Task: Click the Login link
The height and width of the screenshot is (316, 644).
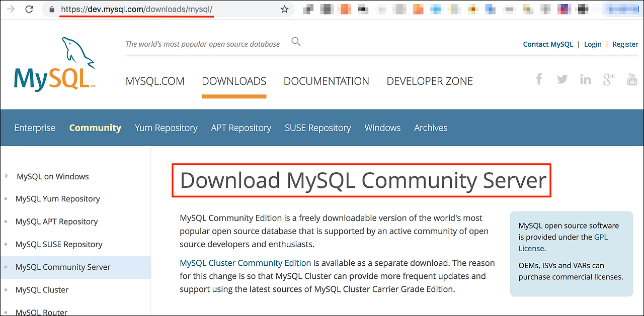Action: 593,44
